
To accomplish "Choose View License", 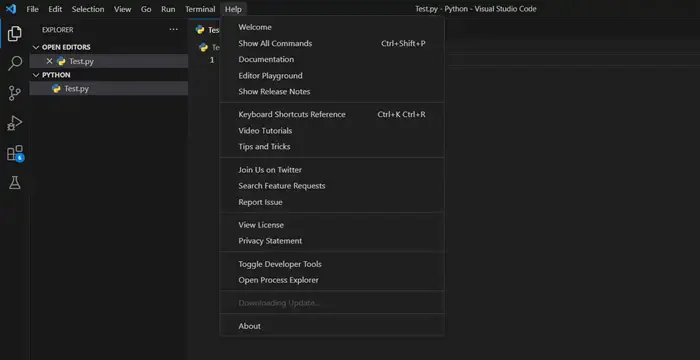I will click(332, 225).
